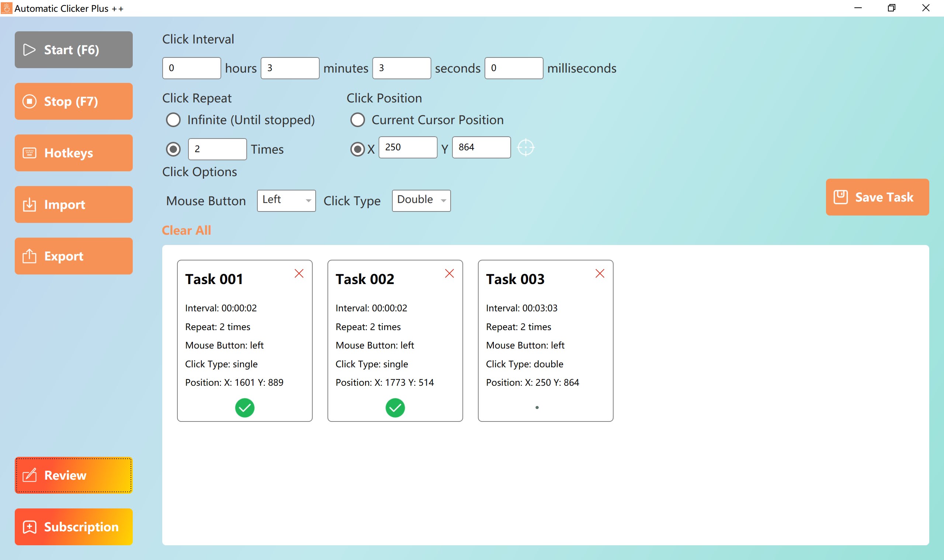Click the Save Task button
Viewport: 944px width, 560px height.
point(877,197)
